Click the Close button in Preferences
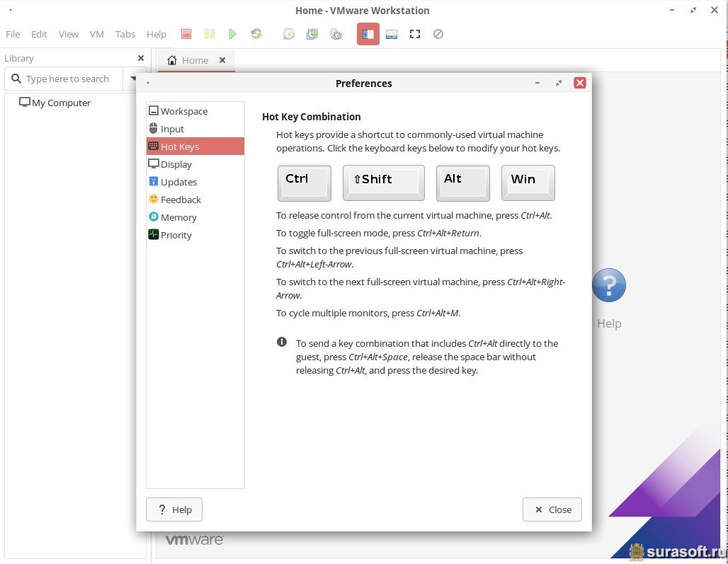Screen dimensions: 728x564 552,510
